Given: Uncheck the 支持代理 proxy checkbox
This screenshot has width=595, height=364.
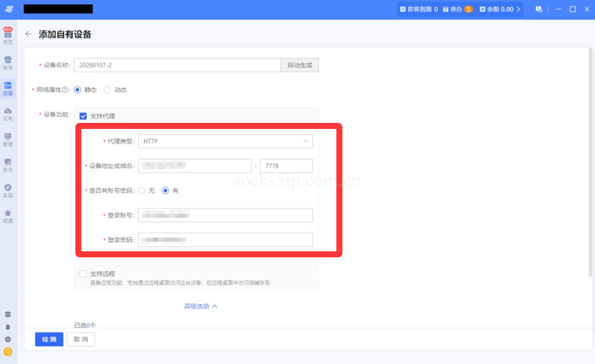Looking at the screenshot, I should pos(83,116).
